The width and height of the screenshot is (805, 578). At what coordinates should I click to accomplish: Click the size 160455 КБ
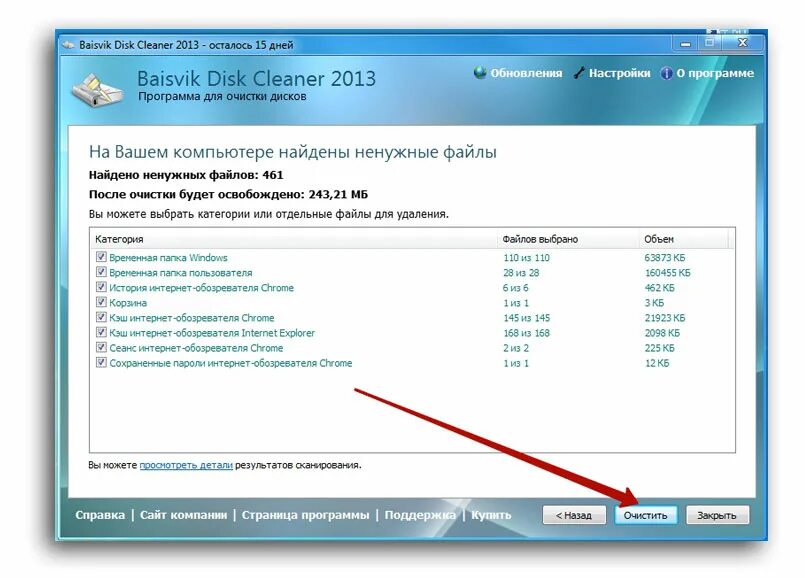point(667,273)
